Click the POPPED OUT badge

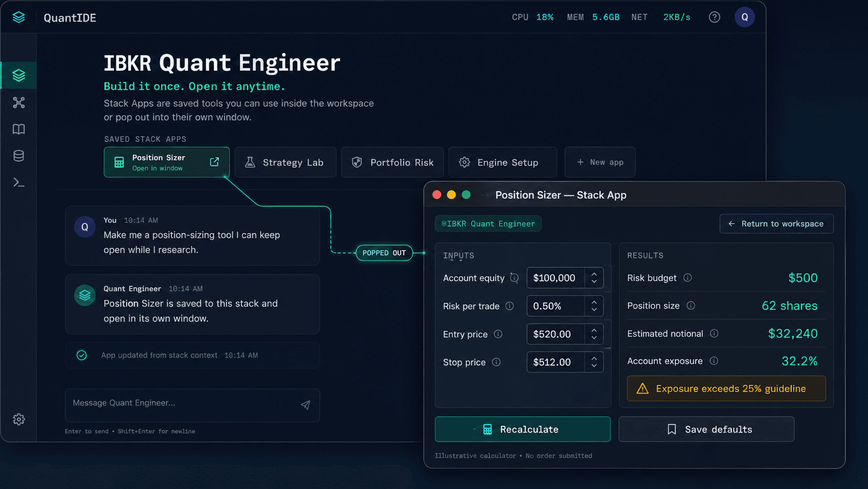click(x=384, y=253)
